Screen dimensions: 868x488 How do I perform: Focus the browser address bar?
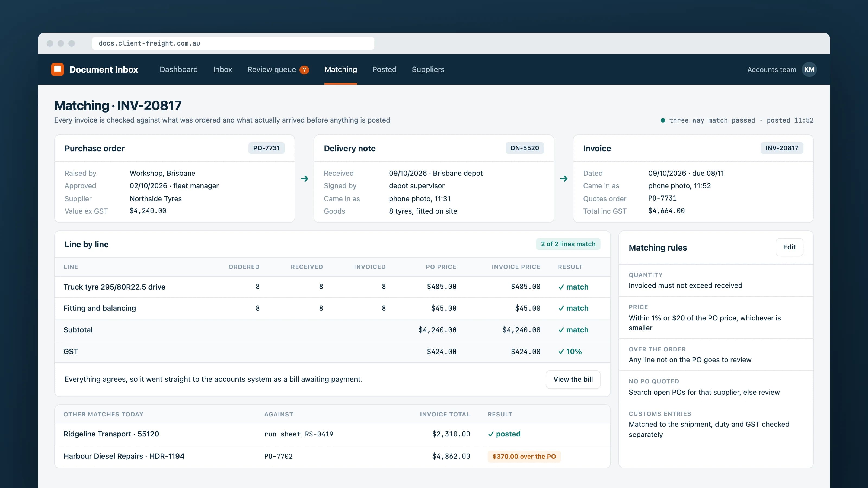pyautogui.click(x=233, y=43)
